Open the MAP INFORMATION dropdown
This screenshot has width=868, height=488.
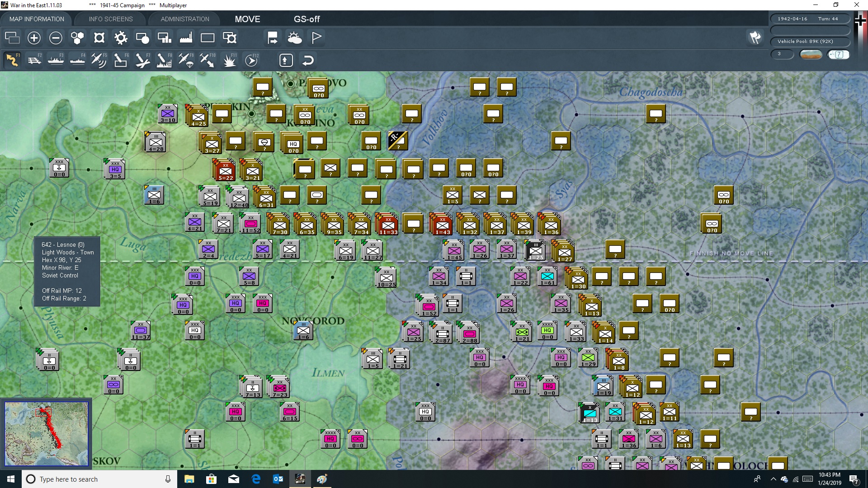coord(36,19)
